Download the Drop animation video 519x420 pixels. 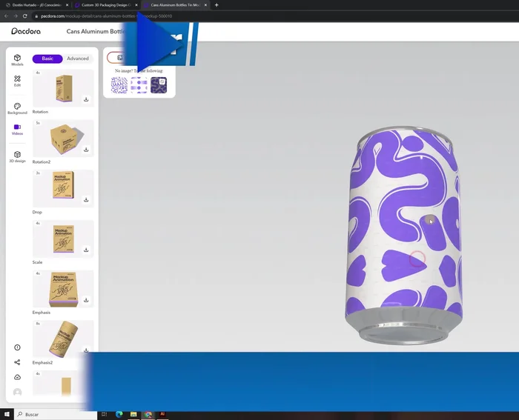pos(86,199)
